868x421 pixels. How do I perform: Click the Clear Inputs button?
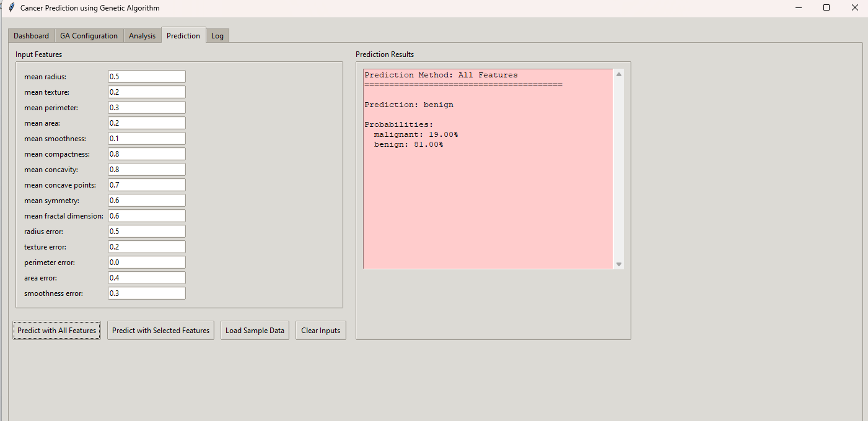click(x=320, y=331)
